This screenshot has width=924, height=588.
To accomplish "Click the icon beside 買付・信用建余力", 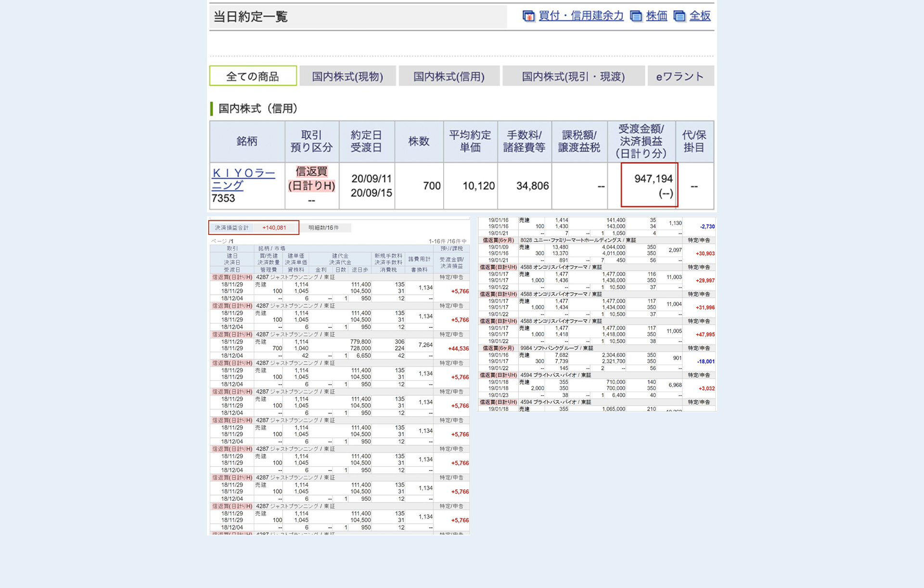I will tap(528, 16).
